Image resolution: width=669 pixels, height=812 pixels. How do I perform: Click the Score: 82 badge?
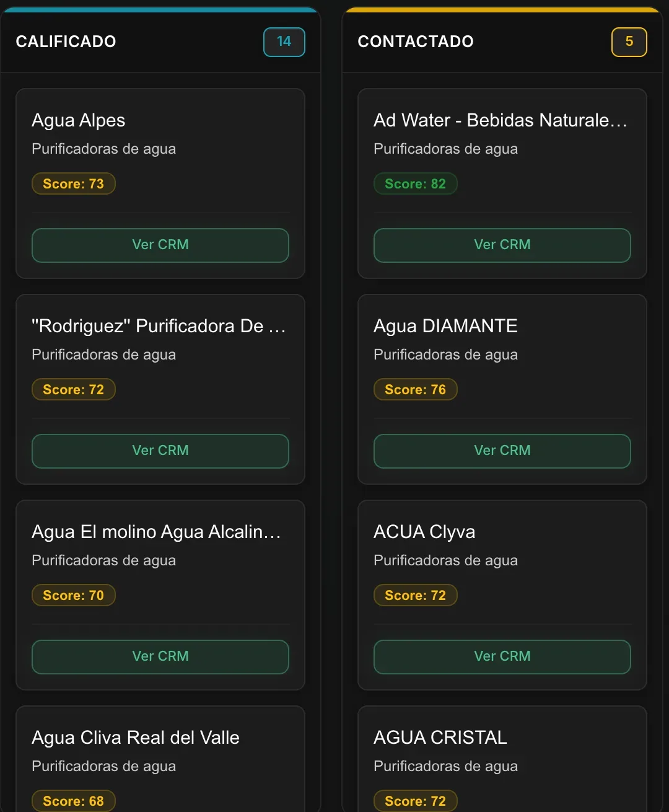coord(416,183)
